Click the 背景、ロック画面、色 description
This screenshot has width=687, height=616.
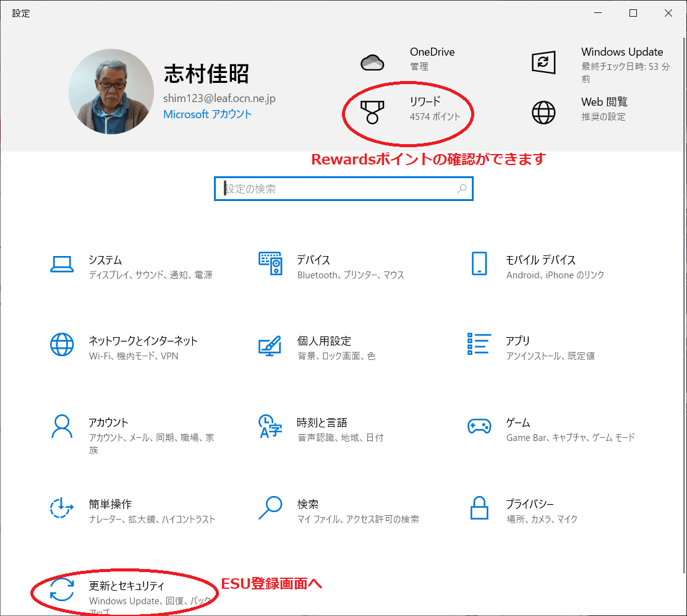tap(336, 356)
